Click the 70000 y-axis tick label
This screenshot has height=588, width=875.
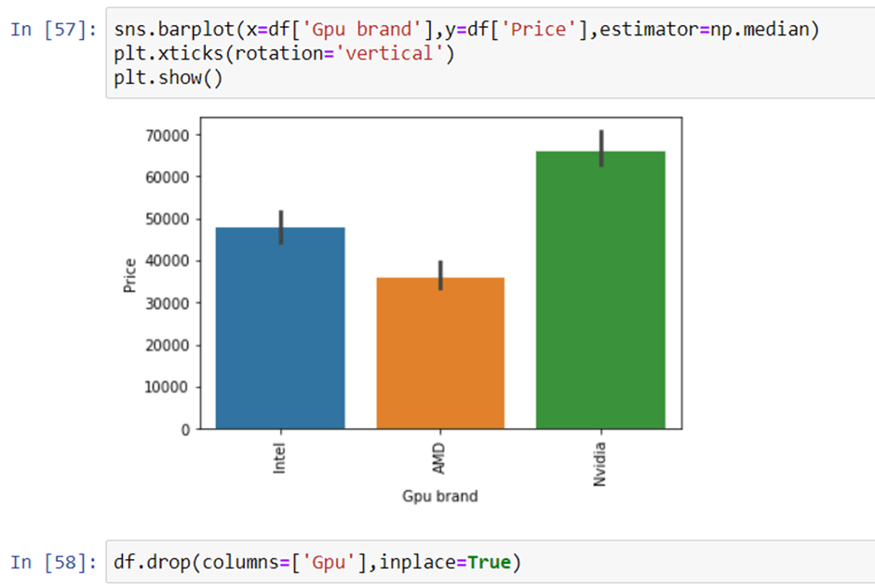pos(167,136)
